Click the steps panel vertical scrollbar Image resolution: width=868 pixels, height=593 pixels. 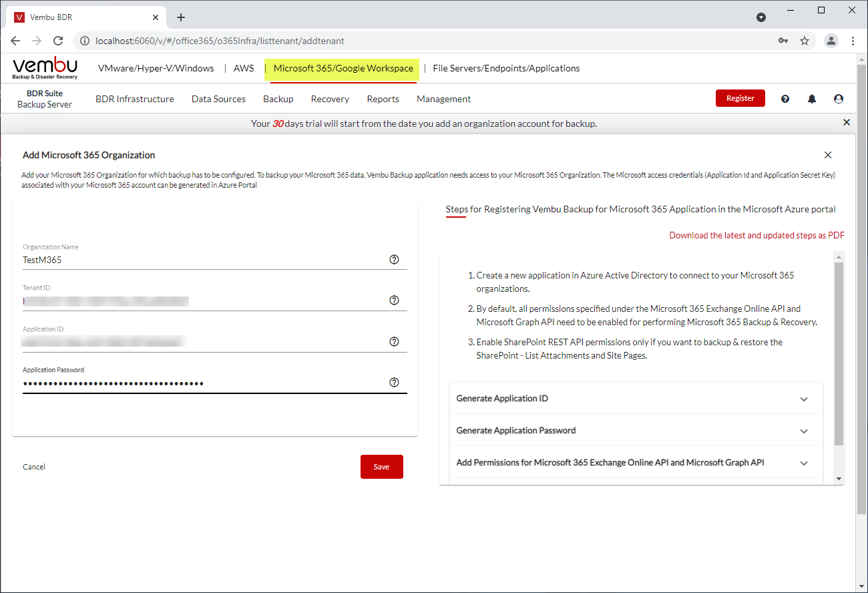point(839,354)
